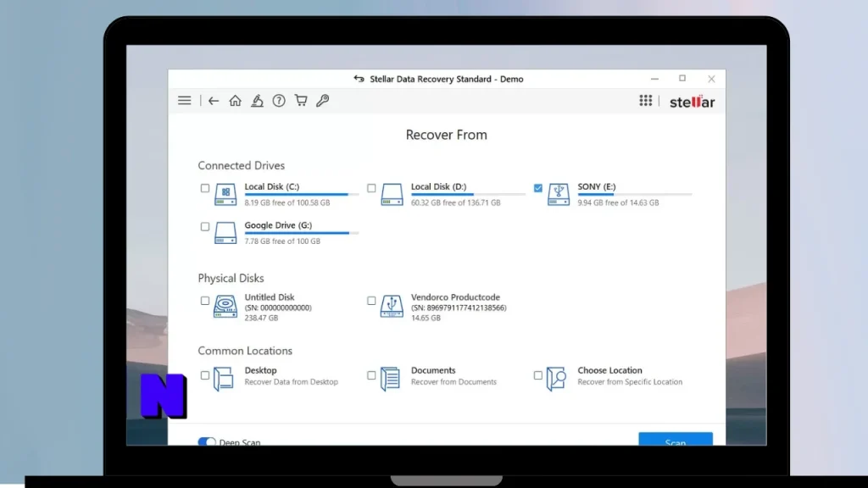Select the 'Local Disk (C:)' label
The width and height of the screenshot is (868, 488).
tap(272, 186)
